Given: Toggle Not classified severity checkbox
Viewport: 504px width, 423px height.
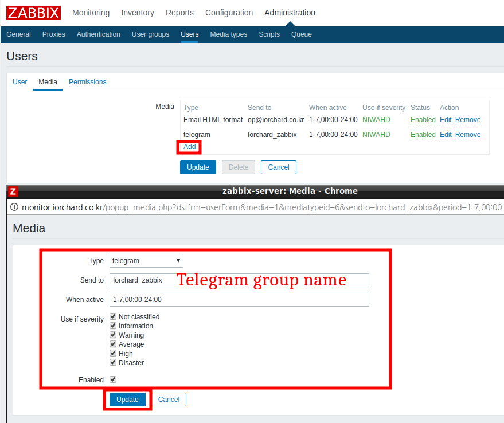Looking at the screenshot, I should pyautogui.click(x=113, y=316).
